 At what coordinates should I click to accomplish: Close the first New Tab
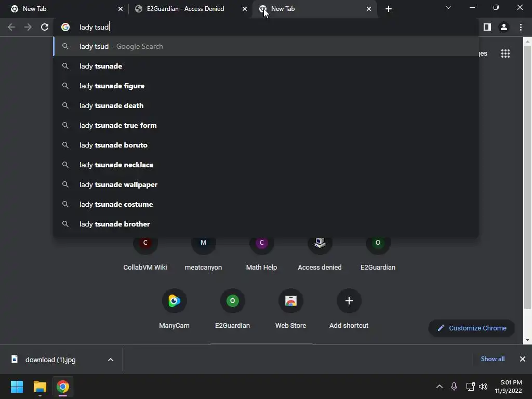(121, 9)
